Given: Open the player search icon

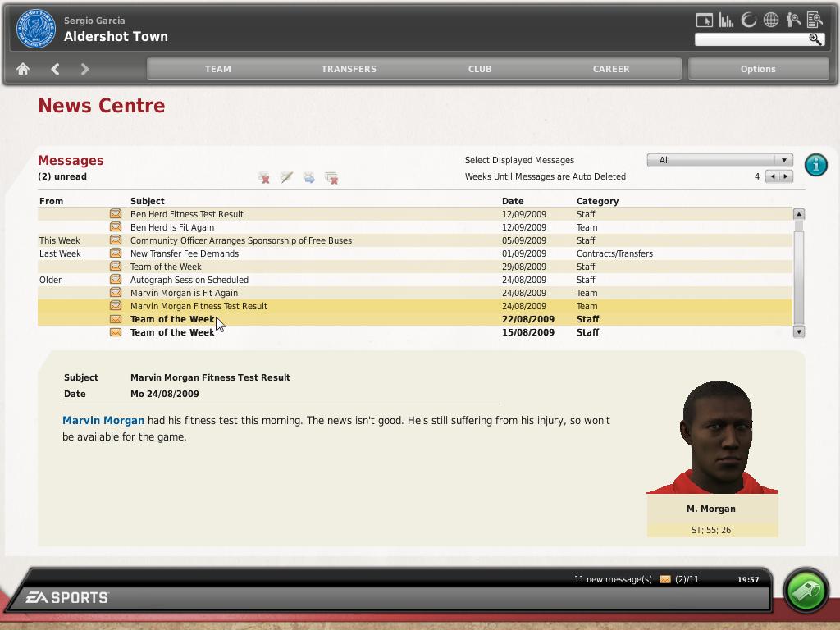Looking at the screenshot, I should (793, 21).
